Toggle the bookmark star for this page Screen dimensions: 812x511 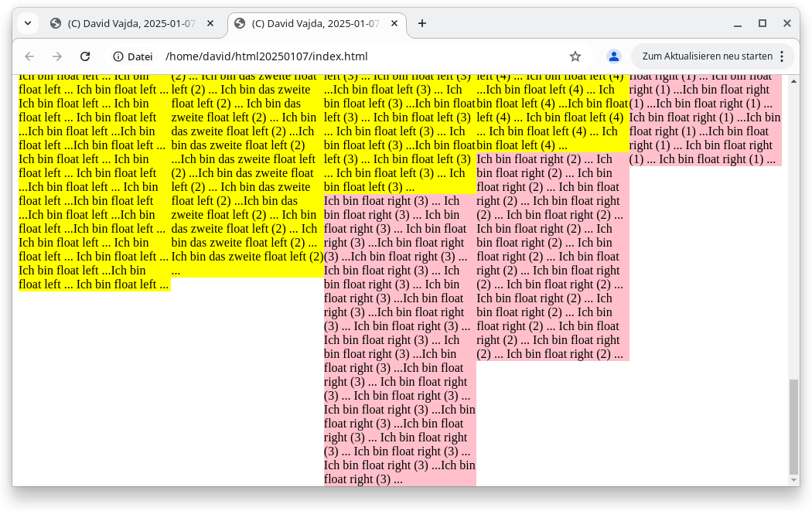tap(575, 56)
